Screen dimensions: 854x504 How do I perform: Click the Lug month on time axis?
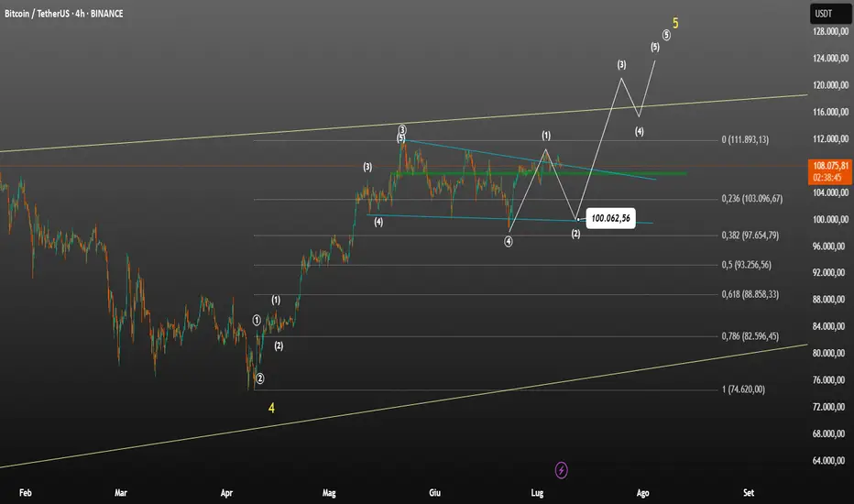coord(537,493)
